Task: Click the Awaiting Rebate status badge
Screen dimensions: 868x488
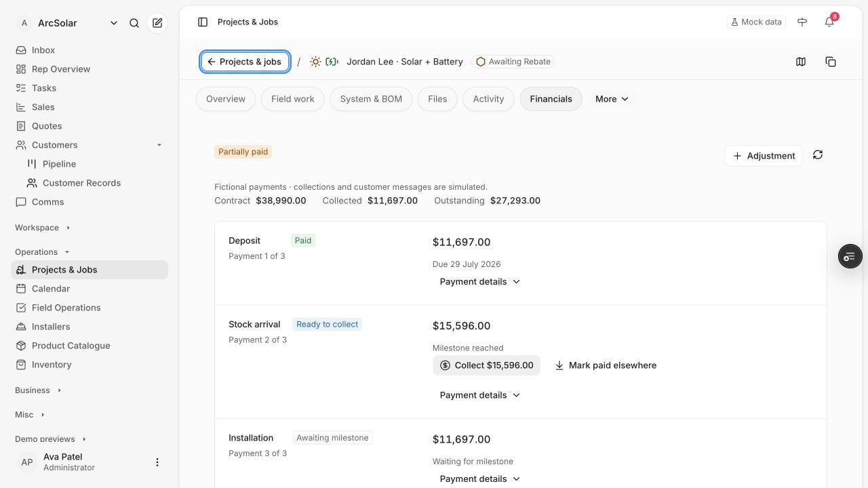Action: click(x=513, y=62)
